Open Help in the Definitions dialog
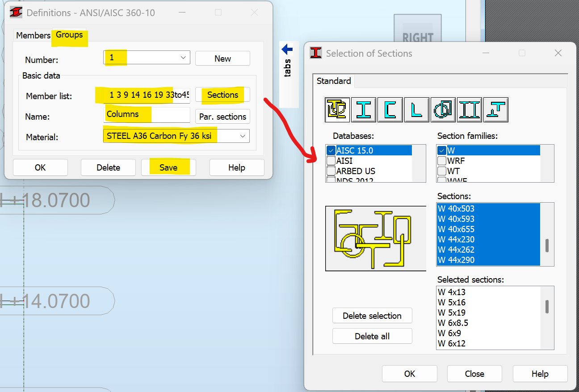579x392 pixels. tap(237, 167)
